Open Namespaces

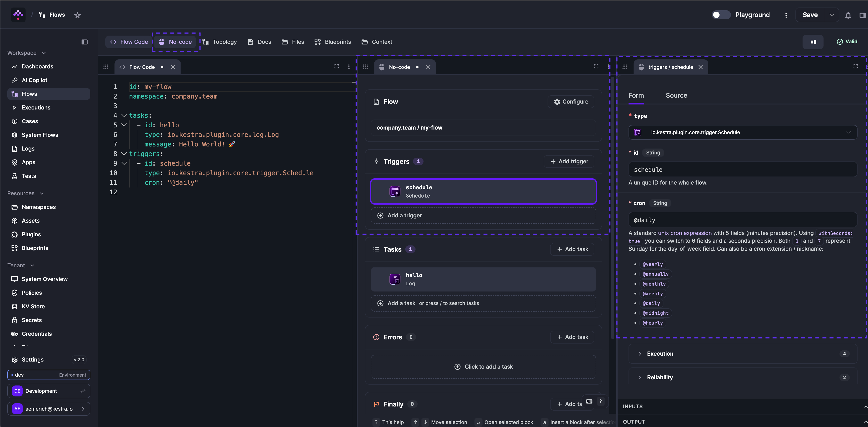point(49,207)
